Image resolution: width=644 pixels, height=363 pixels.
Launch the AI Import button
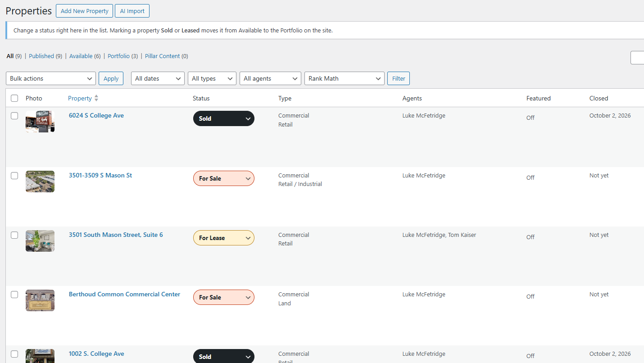(x=132, y=11)
